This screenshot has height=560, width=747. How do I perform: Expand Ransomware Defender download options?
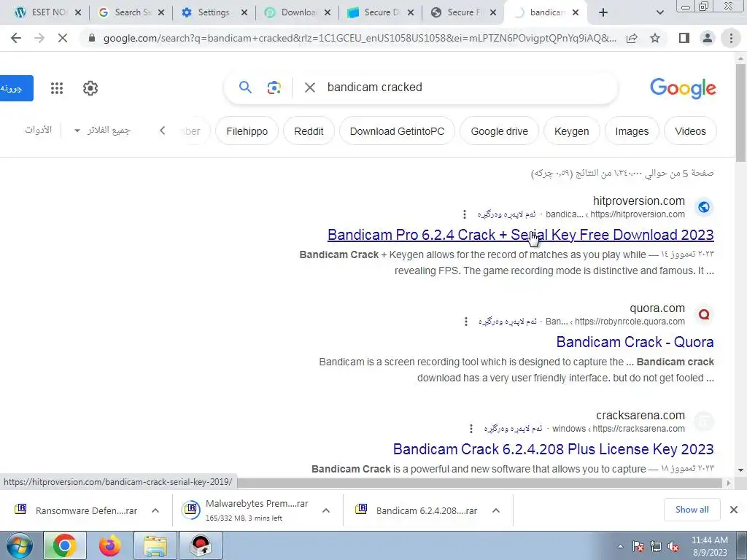pyautogui.click(x=155, y=510)
